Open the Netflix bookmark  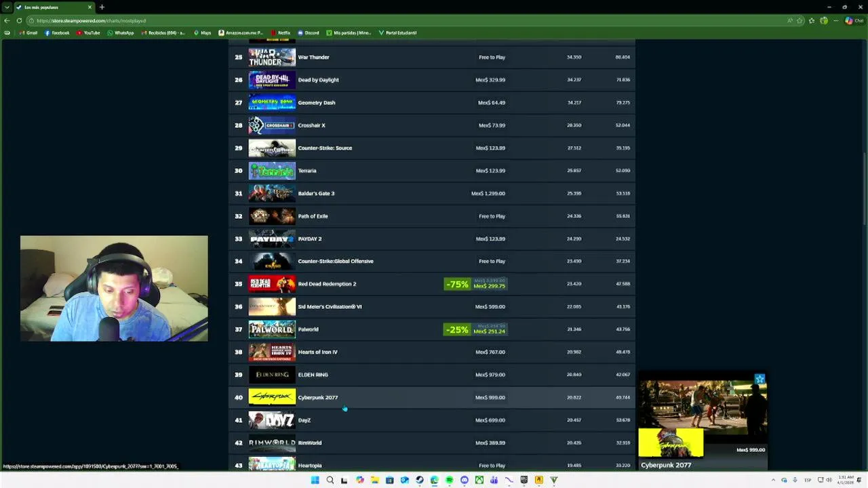280,33
